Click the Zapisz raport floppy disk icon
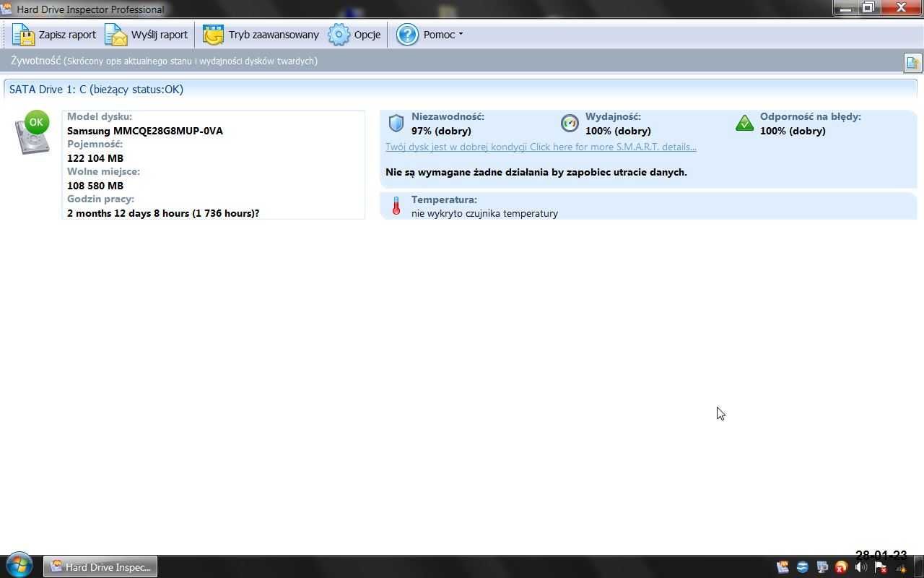 24,35
